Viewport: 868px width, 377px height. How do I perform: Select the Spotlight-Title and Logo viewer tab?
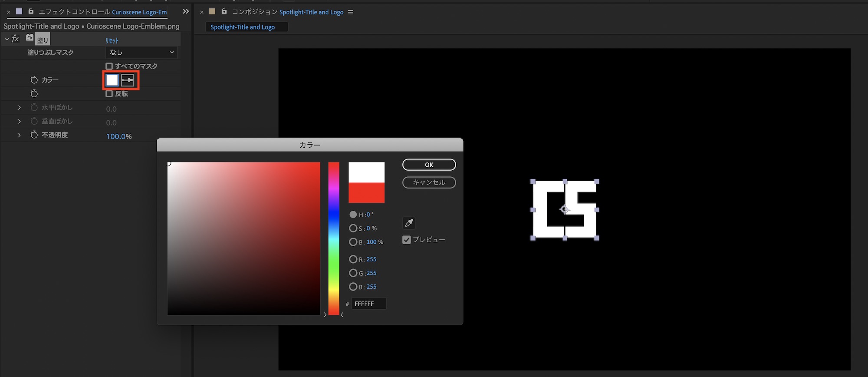pyautogui.click(x=247, y=27)
